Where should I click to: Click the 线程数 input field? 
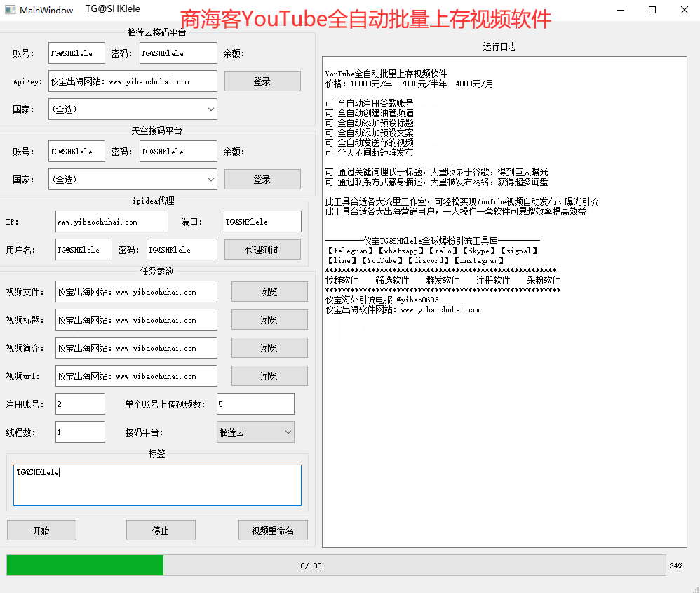click(81, 432)
